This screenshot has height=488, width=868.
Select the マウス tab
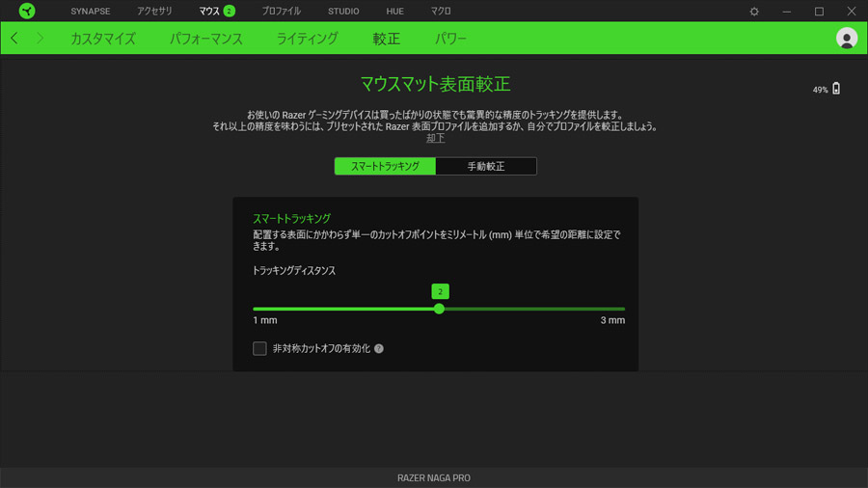click(209, 11)
